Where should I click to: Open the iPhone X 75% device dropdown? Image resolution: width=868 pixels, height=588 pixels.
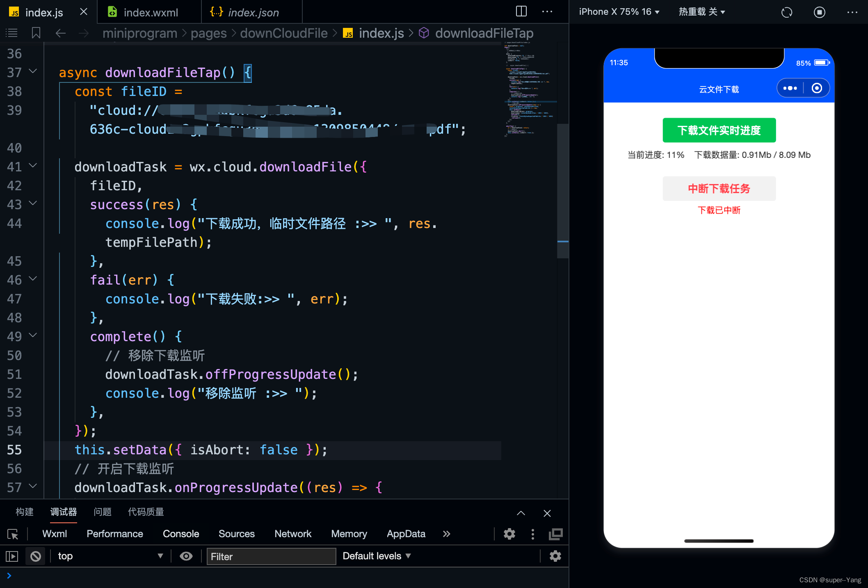click(x=619, y=11)
